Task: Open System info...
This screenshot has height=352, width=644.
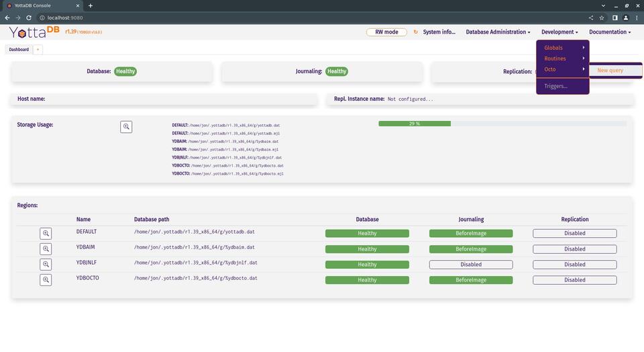Action: click(x=439, y=32)
